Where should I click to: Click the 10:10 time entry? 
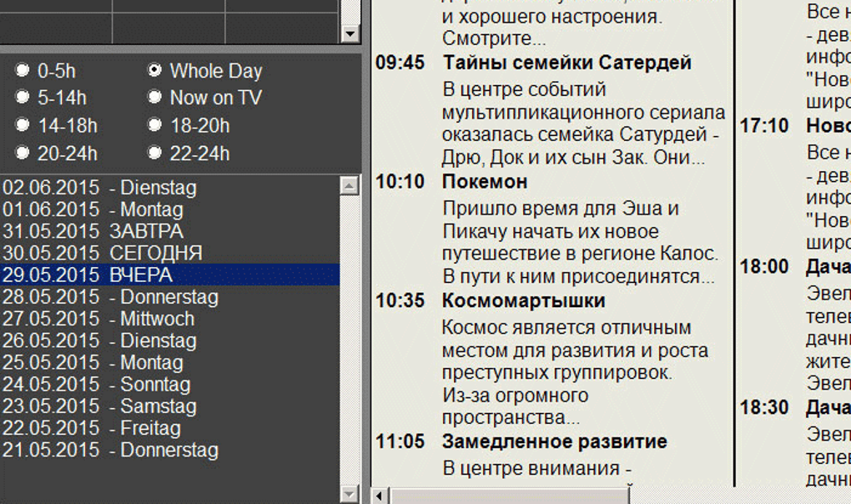pos(400,182)
